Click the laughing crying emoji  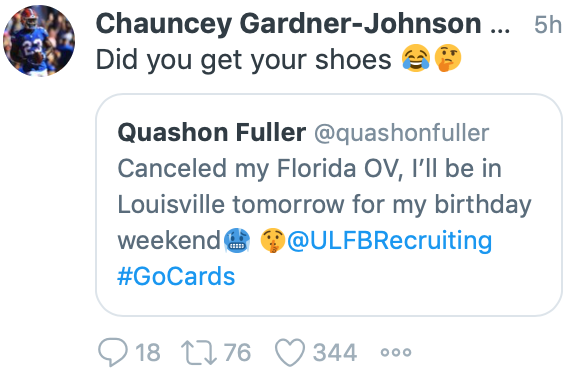click(x=416, y=58)
